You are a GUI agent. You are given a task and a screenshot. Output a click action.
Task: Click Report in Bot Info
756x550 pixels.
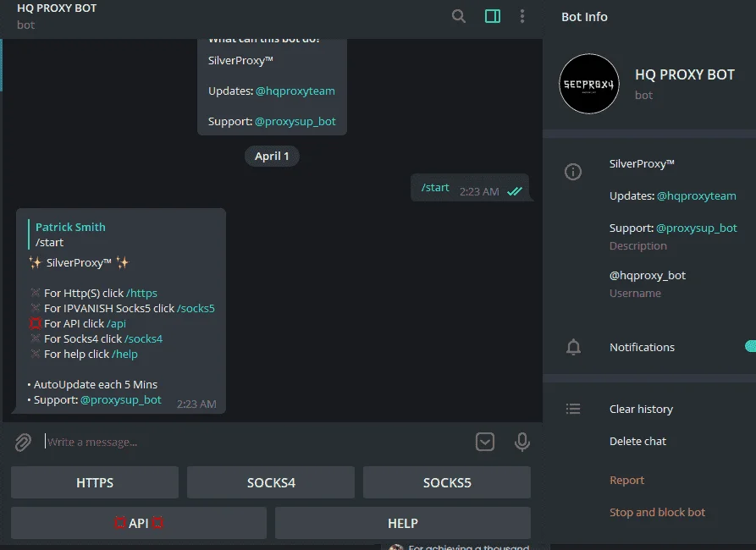coord(626,480)
